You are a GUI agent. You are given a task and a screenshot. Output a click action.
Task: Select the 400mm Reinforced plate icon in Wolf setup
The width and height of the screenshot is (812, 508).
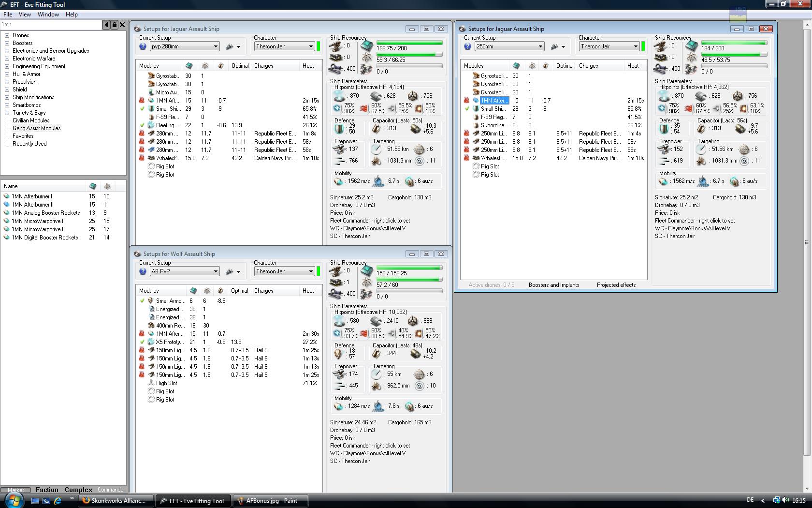(x=151, y=326)
